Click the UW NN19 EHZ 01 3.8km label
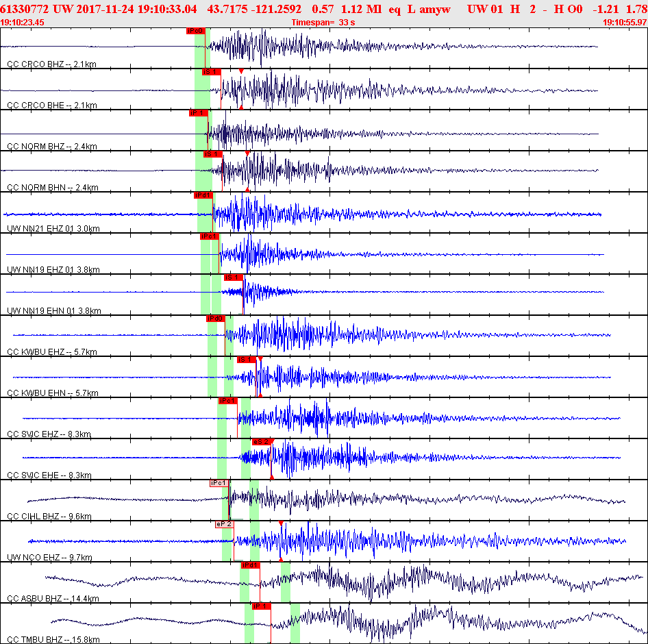648x644 pixels. click(53, 270)
